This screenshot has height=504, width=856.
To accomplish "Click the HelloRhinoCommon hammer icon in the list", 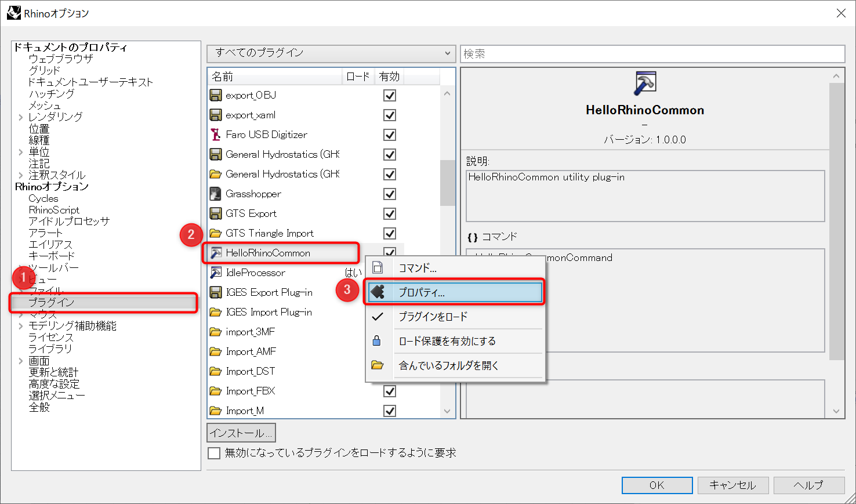I will 216,253.
